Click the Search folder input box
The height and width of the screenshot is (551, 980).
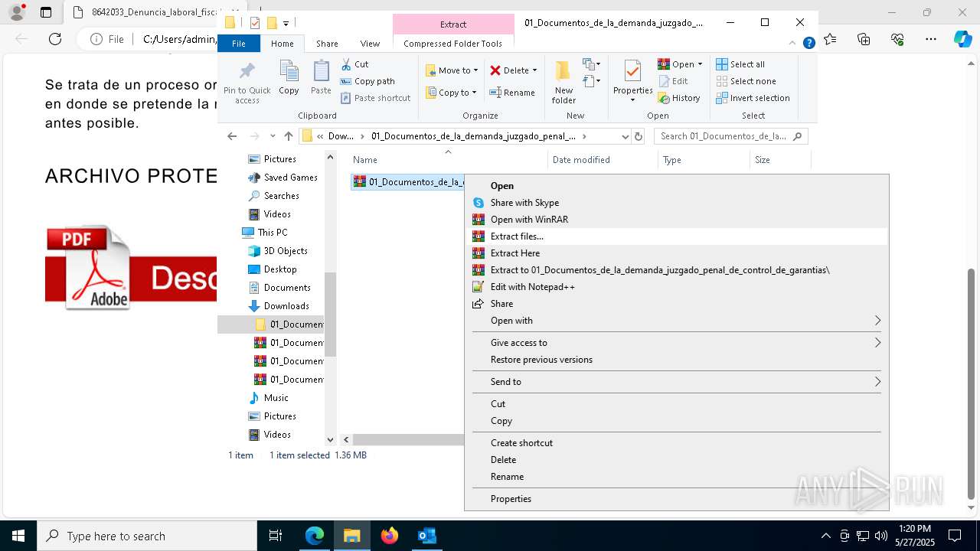point(730,136)
